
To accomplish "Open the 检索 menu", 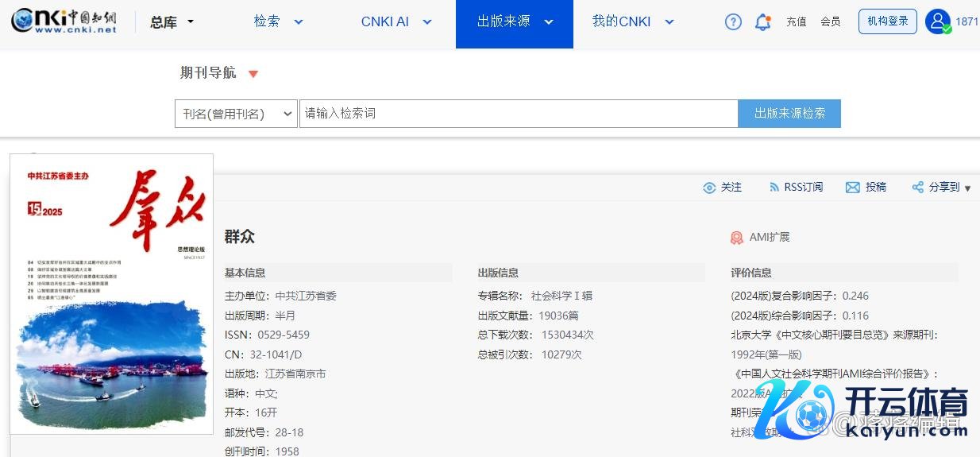I will (x=278, y=21).
